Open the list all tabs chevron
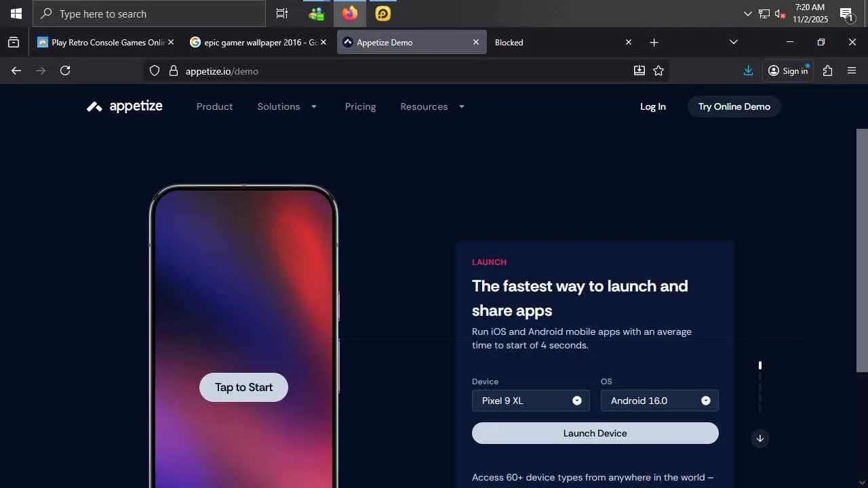The height and width of the screenshot is (488, 868). 733,42
